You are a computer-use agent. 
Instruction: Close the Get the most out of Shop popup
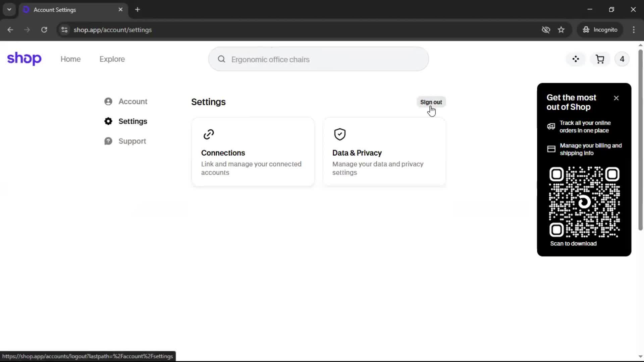coord(616,98)
